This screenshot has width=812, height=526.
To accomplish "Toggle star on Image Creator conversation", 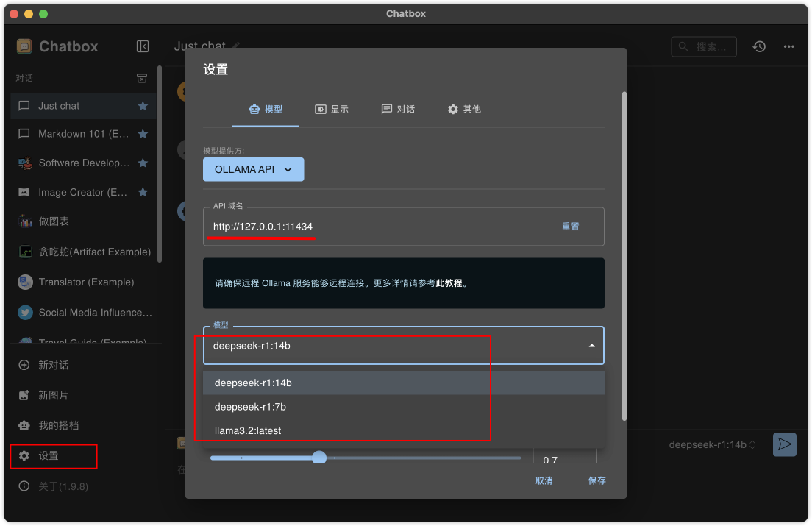I will coord(143,192).
